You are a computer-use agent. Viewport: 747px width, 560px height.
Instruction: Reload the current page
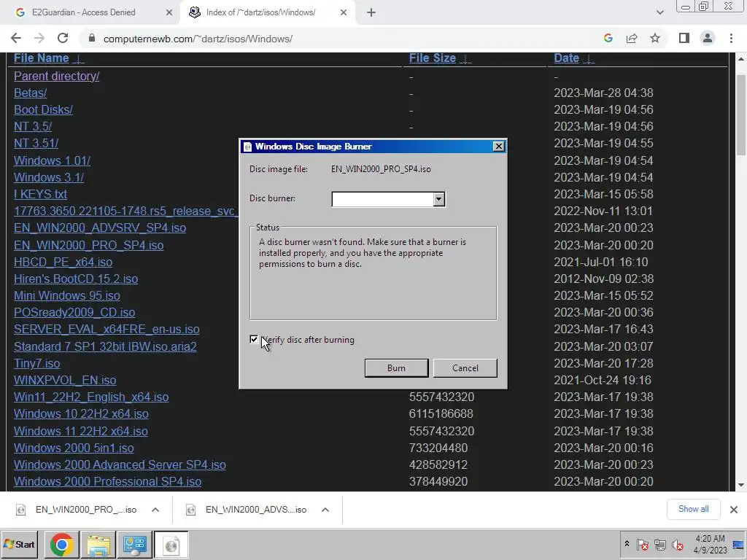(x=63, y=39)
